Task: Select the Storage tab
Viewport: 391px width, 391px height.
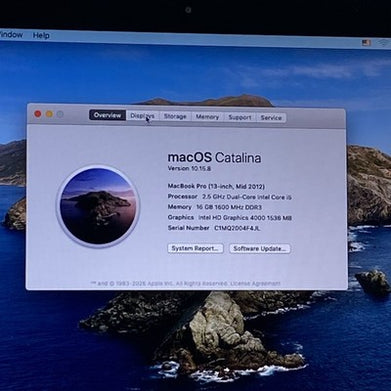Action: [175, 116]
